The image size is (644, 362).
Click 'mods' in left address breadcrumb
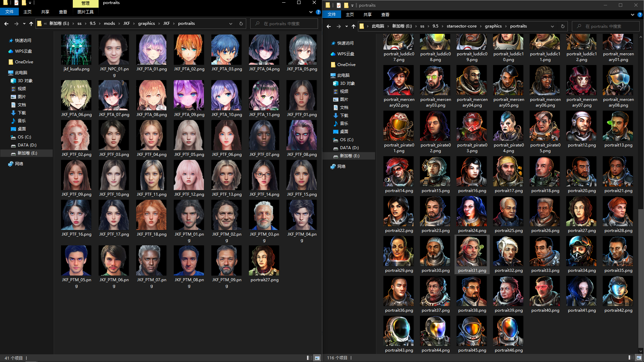(109, 24)
